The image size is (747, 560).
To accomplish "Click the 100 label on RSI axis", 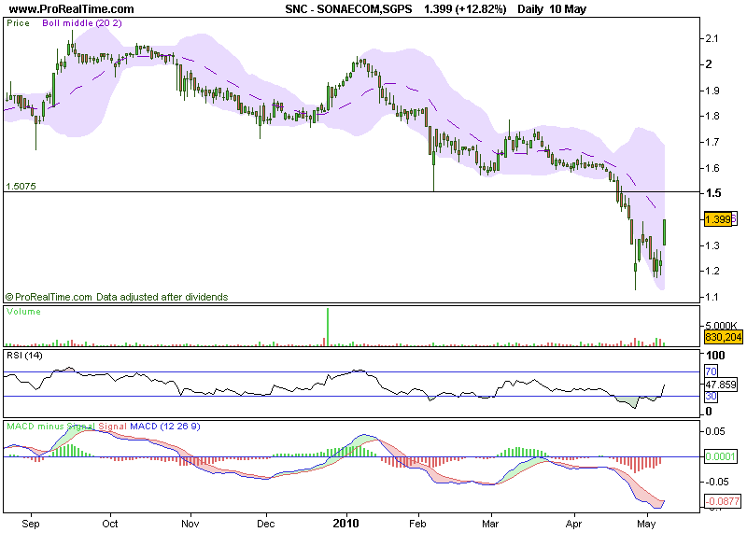I will click(715, 356).
